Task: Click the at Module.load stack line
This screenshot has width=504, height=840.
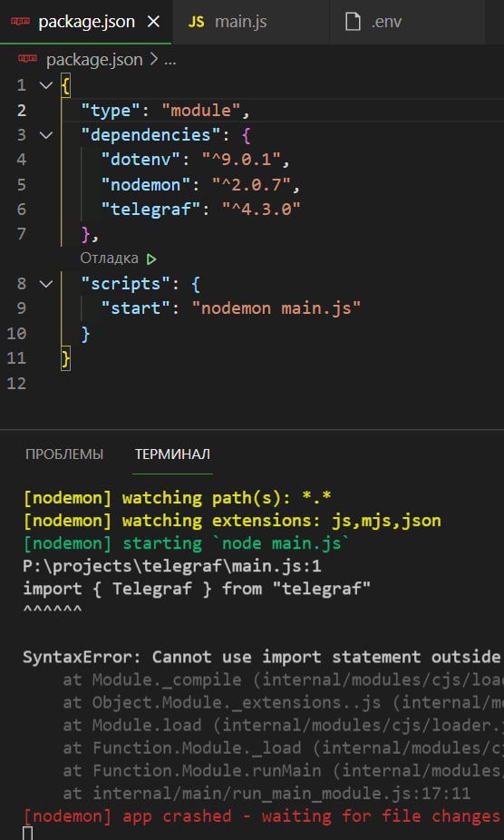Action: pyautogui.click(x=283, y=726)
